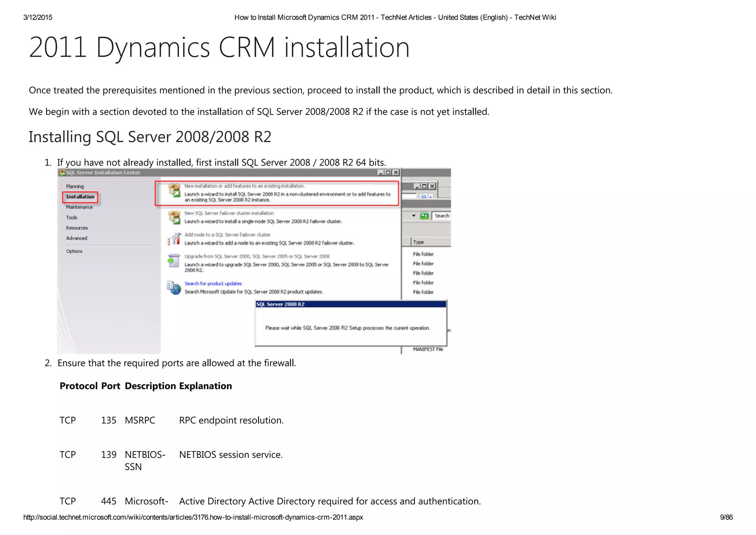
Task: Click port value 135
Action: coord(109,420)
